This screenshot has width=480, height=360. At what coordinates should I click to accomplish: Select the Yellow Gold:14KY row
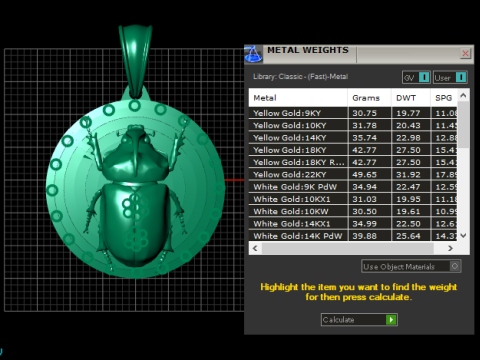coord(353,138)
